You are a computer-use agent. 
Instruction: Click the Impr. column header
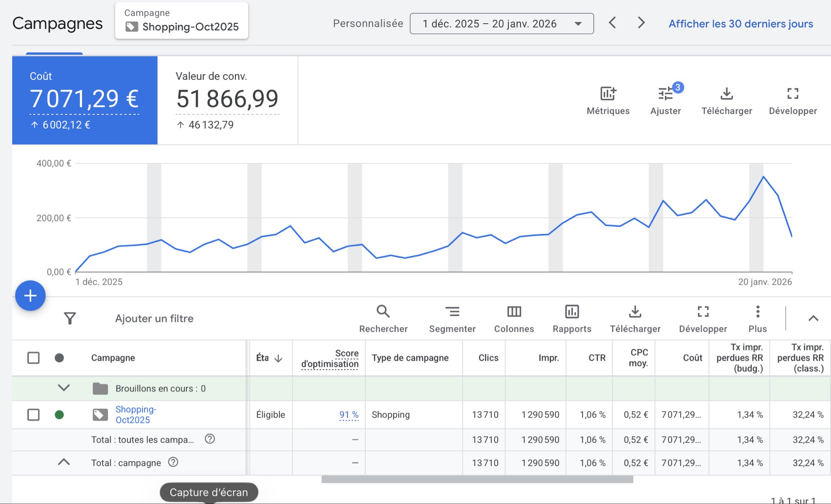[549, 358]
